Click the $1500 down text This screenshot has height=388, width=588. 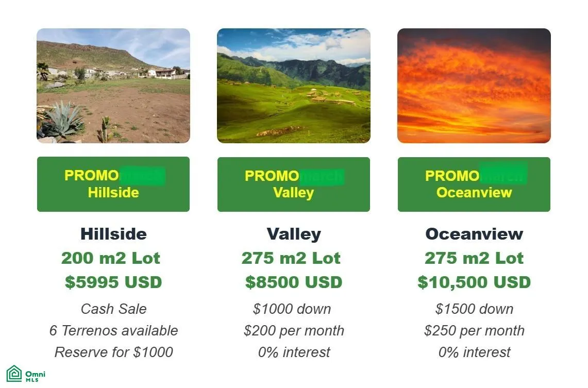(474, 309)
